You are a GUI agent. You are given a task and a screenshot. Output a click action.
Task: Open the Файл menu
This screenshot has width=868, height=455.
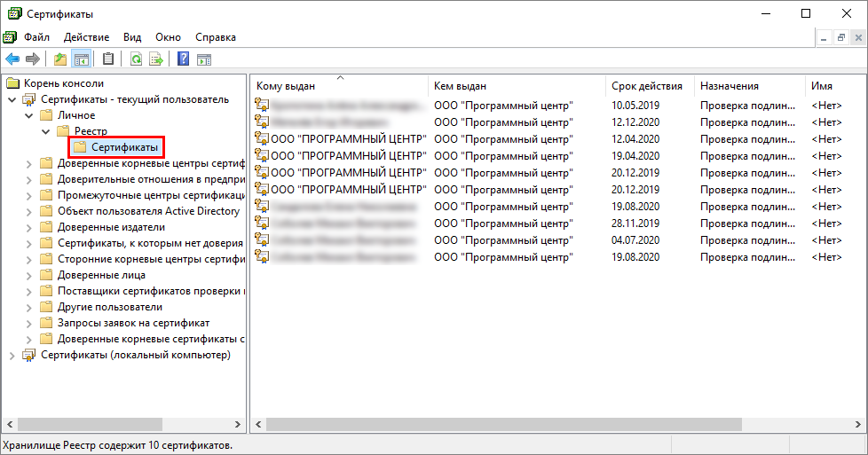pos(36,37)
